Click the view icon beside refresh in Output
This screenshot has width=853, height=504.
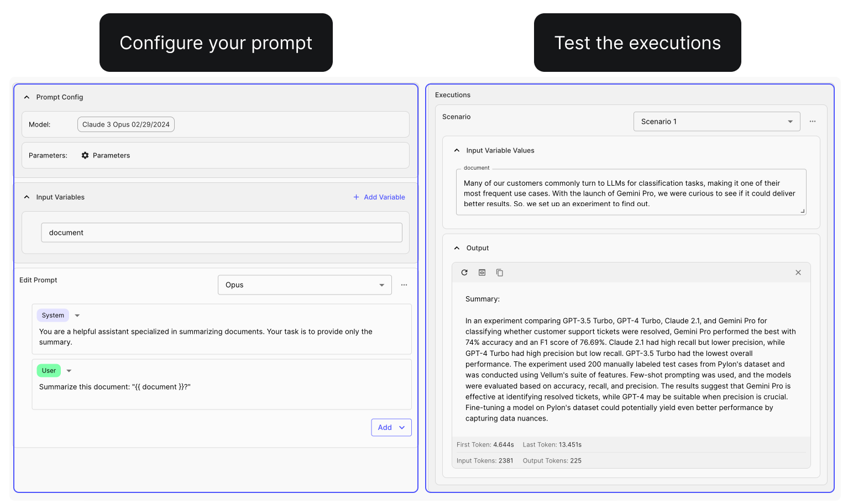pyautogui.click(x=482, y=272)
